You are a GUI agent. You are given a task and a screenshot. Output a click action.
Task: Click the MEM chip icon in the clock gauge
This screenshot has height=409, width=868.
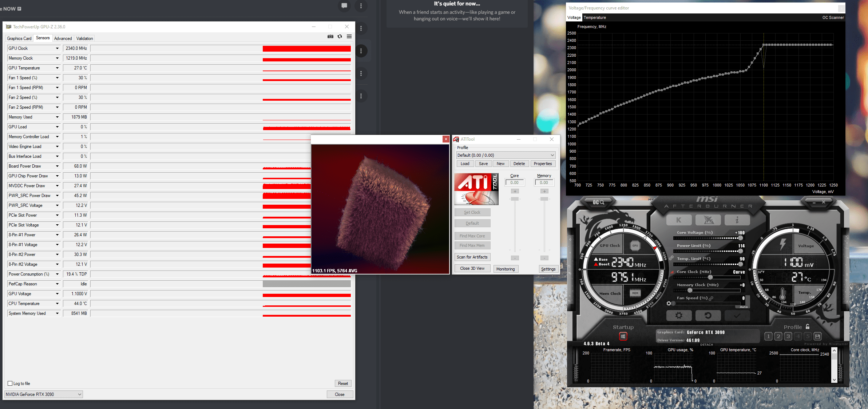click(635, 293)
